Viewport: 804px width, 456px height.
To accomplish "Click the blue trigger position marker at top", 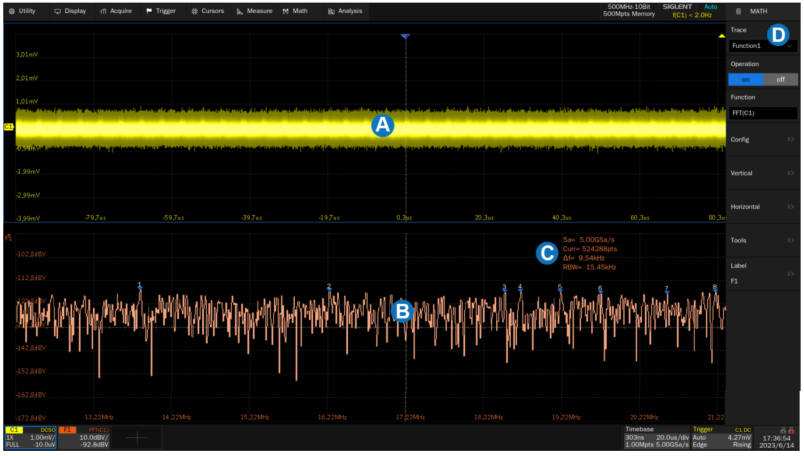I will pyautogui.click(x=406, y=36).
